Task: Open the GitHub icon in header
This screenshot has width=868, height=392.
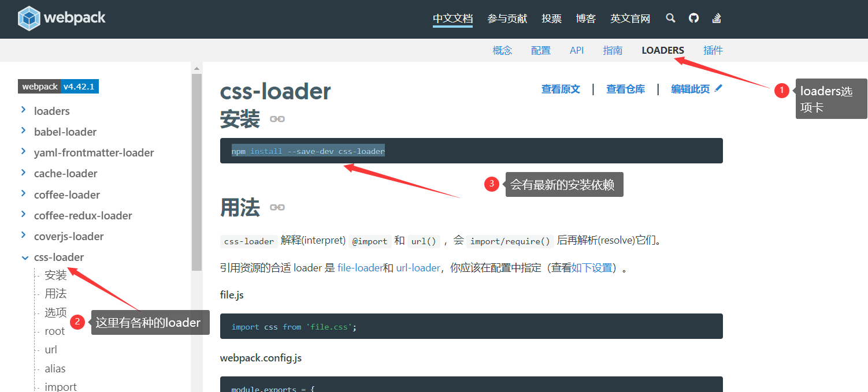Action: pos(693,18)
